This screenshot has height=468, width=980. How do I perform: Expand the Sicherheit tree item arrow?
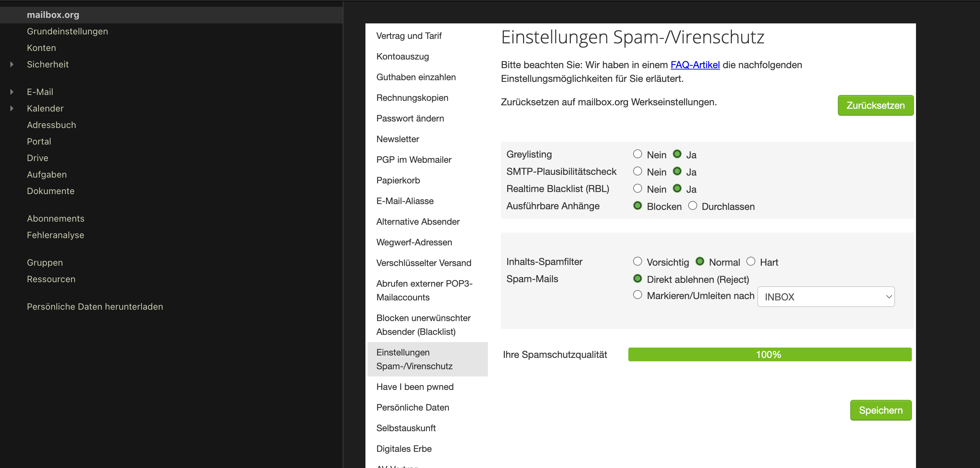tap(12, 64)
